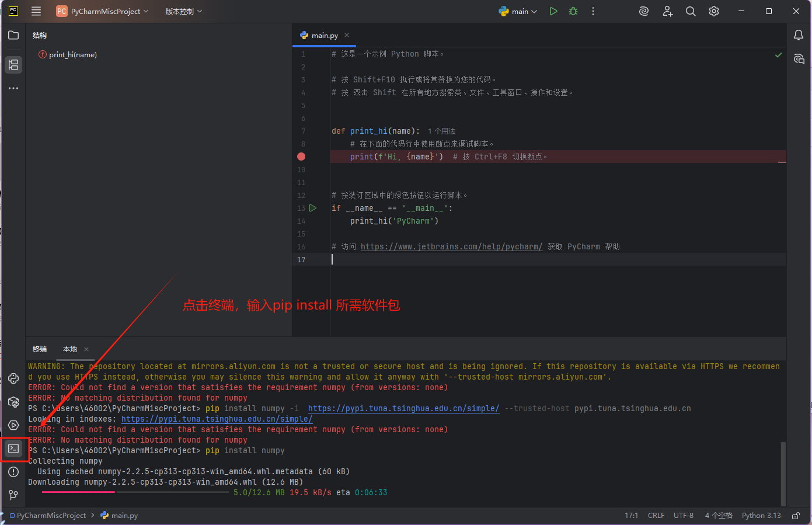The image size is (812, 525).
Task: Open the main branch dropdown
Action: [518, 11]
